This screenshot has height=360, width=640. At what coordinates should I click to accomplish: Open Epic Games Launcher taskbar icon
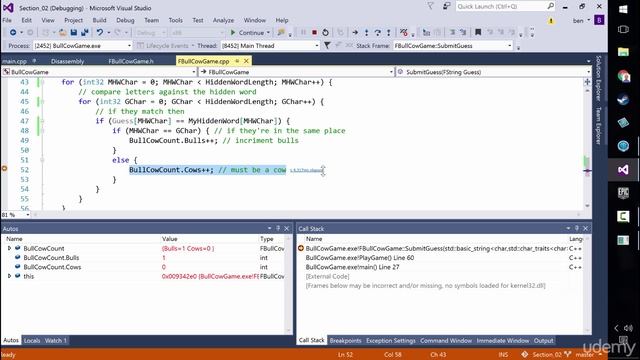[623, 193]
